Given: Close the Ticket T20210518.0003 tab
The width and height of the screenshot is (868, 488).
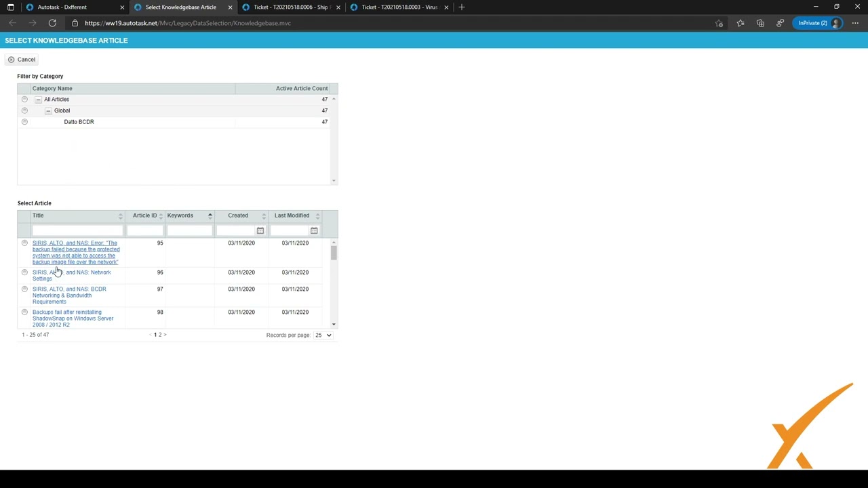Looking at the screenshot, I should 446,7.
